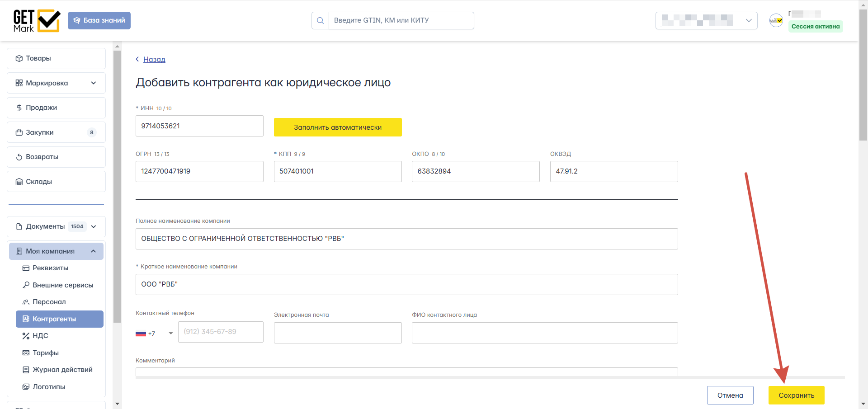Expand the Документы section chevron

coord(94,226)
